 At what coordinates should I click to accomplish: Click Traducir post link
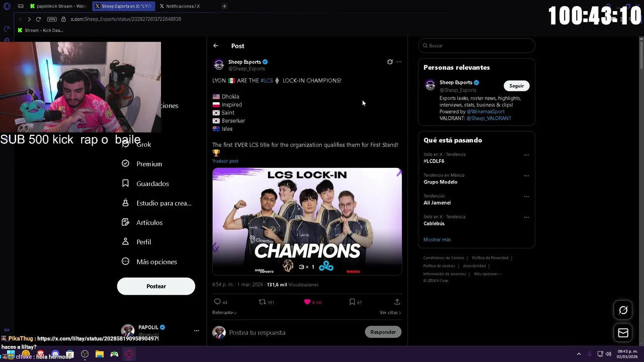point(225,161)
